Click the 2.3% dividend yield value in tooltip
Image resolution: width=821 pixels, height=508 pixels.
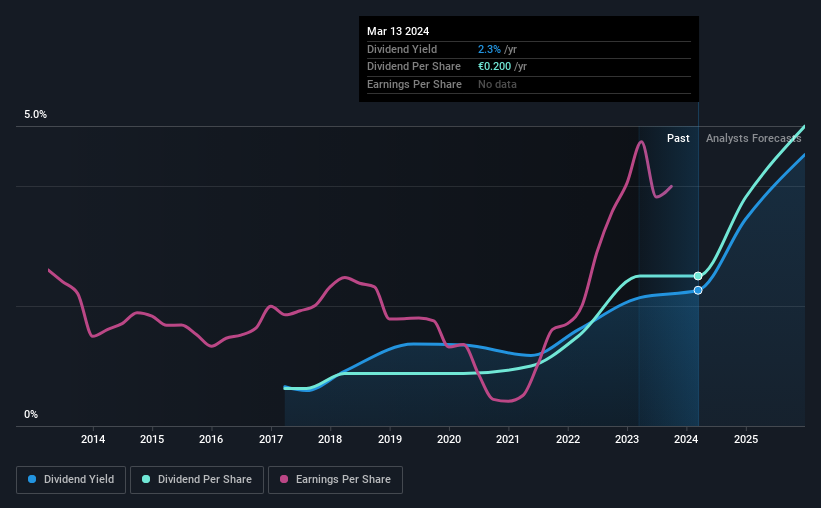pyautogui.click(x=489, y=49)
